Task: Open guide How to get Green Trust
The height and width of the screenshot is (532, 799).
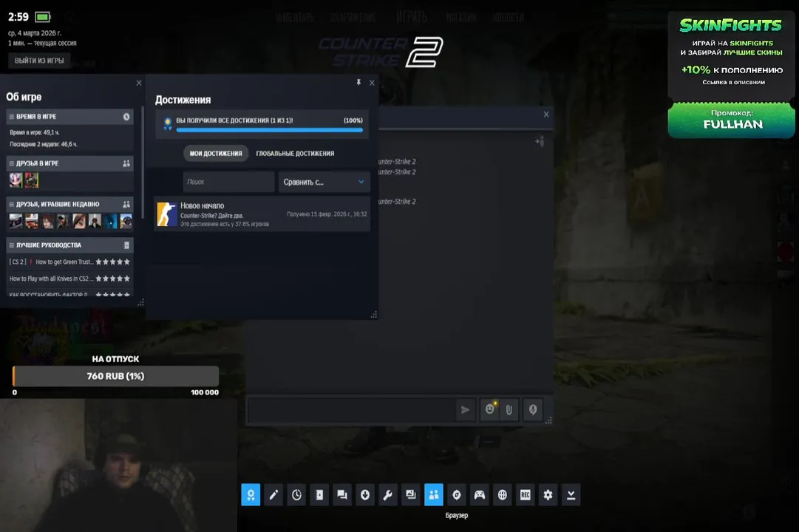Action: 69,262
